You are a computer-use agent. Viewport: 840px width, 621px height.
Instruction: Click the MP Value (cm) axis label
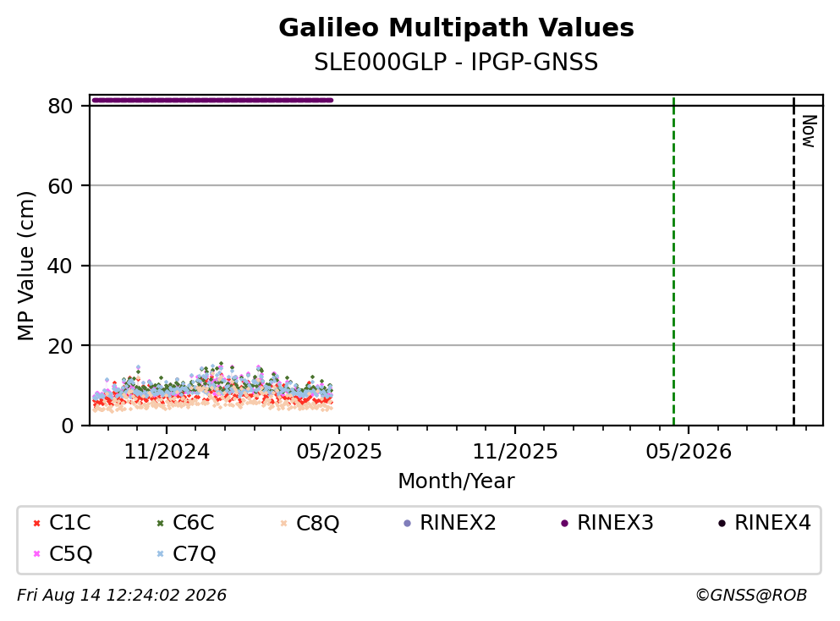pos(25,266)
